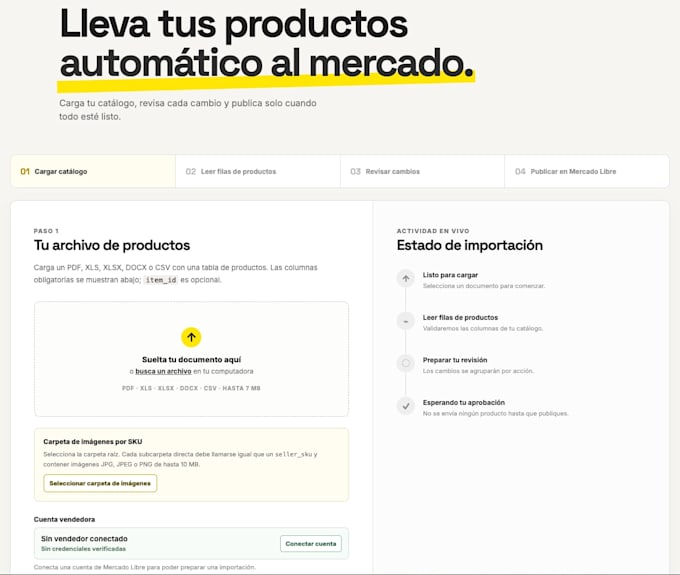Click the 'Sin credenciales verificadas' status text
Screen dimensions: 680x575
click(83, 549)
